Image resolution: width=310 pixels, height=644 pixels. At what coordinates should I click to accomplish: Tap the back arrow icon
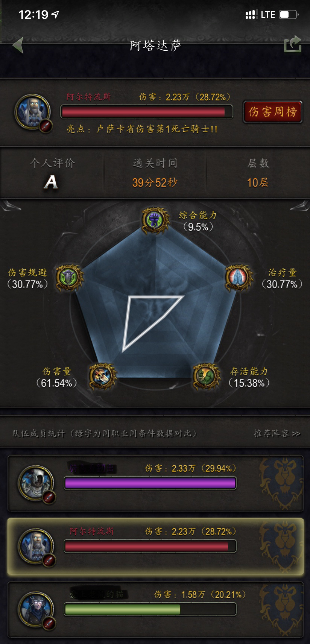point(18,45)
